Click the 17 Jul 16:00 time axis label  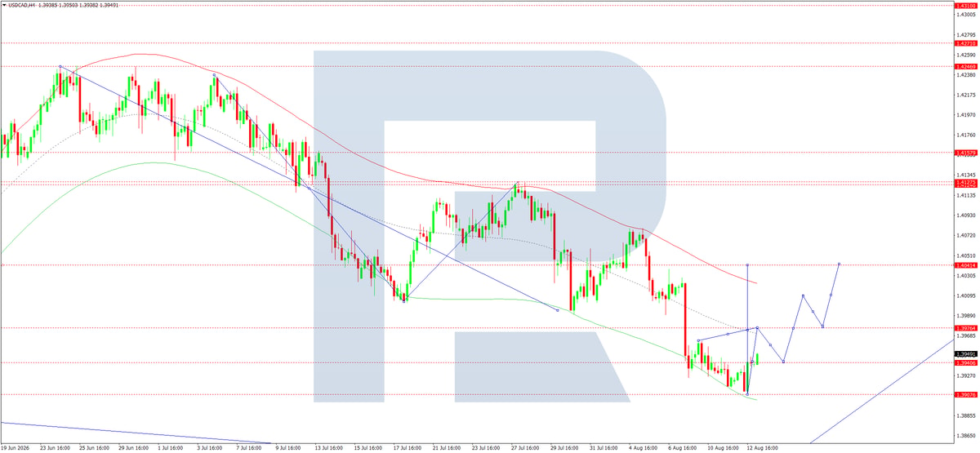pyautogui.click(x=408, y=448)
